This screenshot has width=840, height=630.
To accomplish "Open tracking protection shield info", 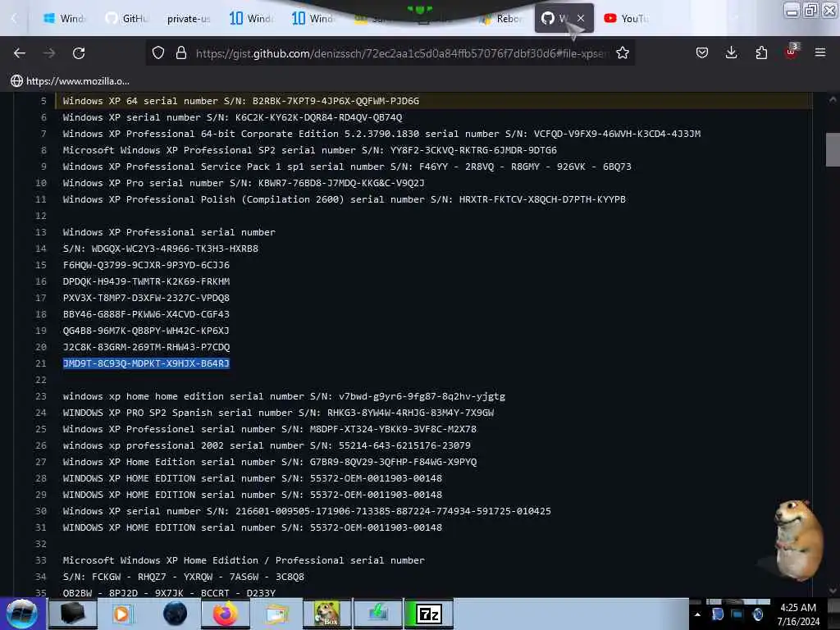I will pos(158,53).
